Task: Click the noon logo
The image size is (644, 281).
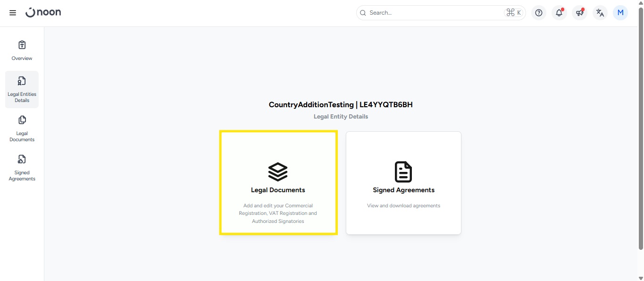Action: [x=43, y=13]
